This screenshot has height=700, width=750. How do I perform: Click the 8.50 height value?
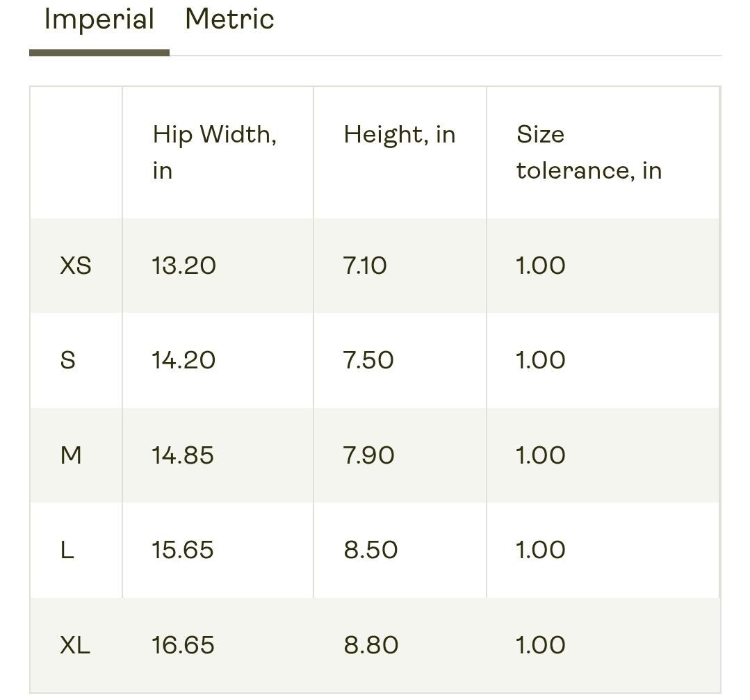pyautogui.click(x=370, y=550)
